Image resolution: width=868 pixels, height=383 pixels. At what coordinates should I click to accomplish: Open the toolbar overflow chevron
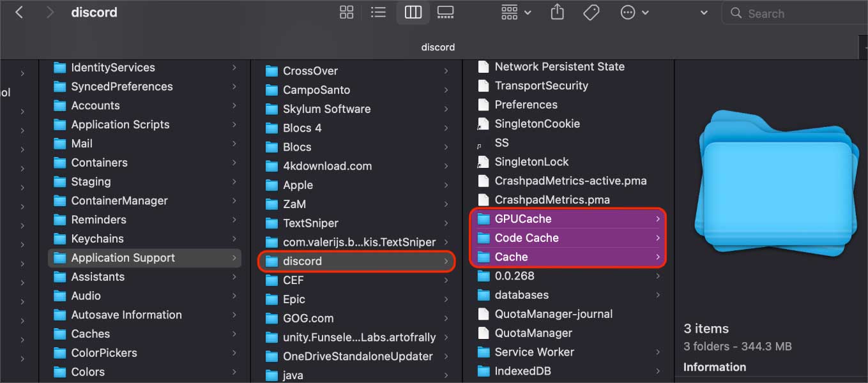pyautogui.click(x=704, y=13)
